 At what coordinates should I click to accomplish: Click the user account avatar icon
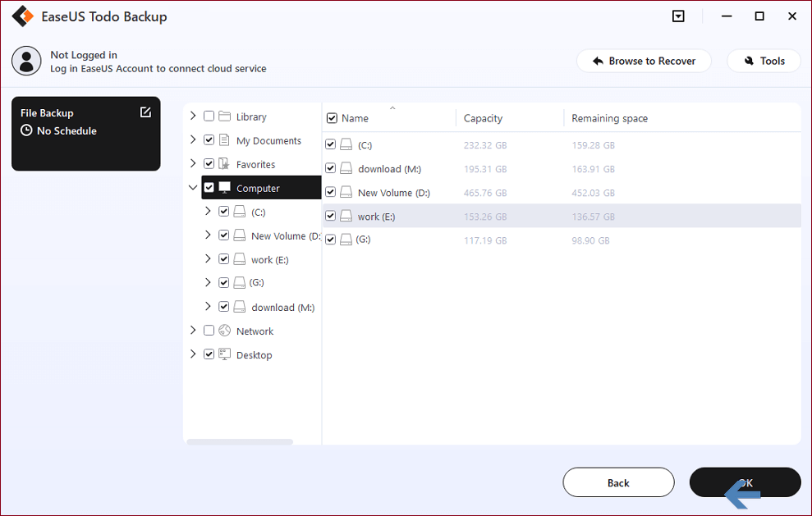[26, 61]
